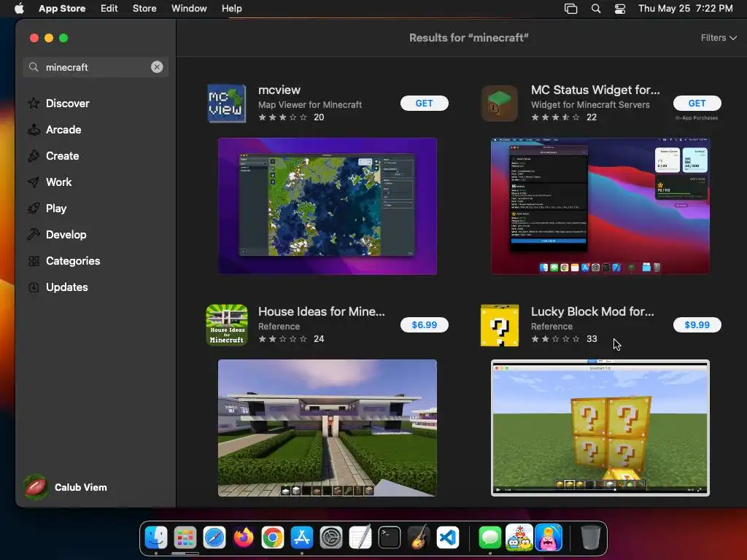This screenshot has height=560, width=747.
Task: Select the Develop hammer icon
Action: pyautogui.click(x=34, y=234)
